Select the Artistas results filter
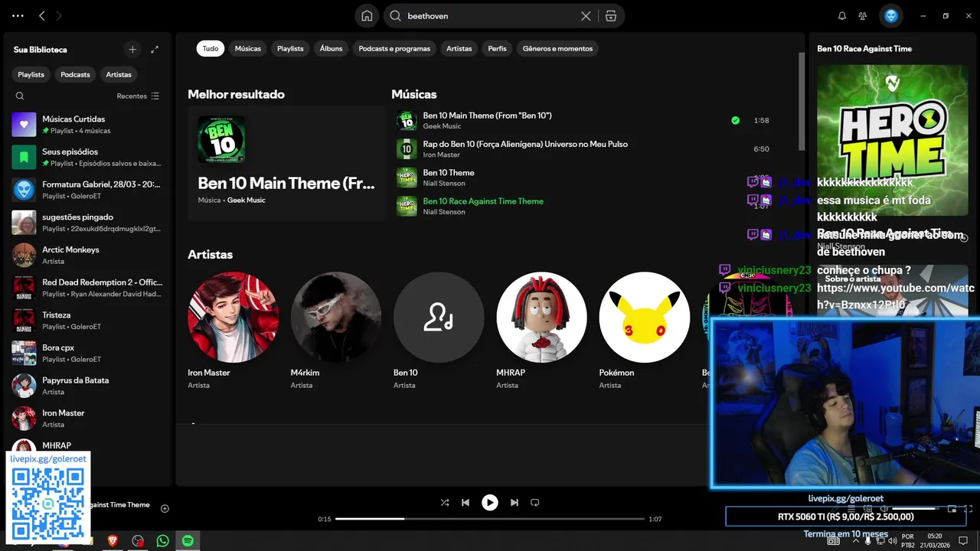Image resolution: width=980 pixels, height=551 pixels. [459, 48]
